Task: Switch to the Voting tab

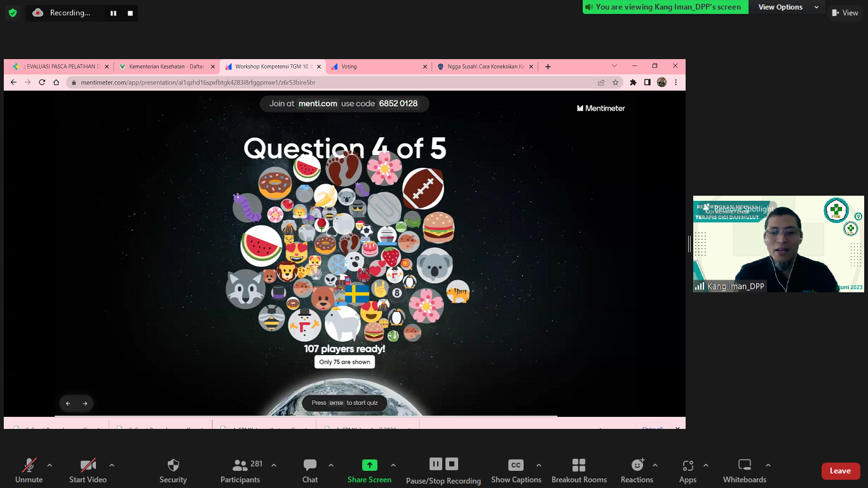Action: [x=378, y=66]
